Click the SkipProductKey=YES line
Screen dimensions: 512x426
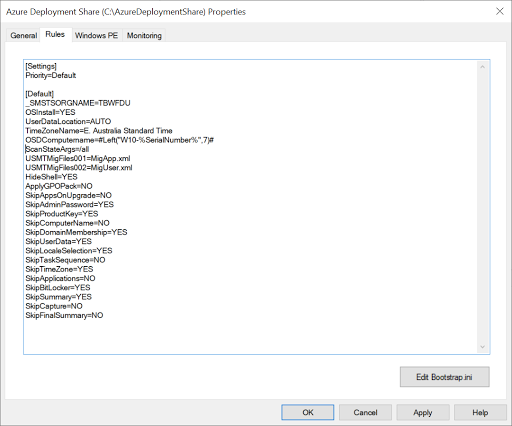click(x=62, y=214)
